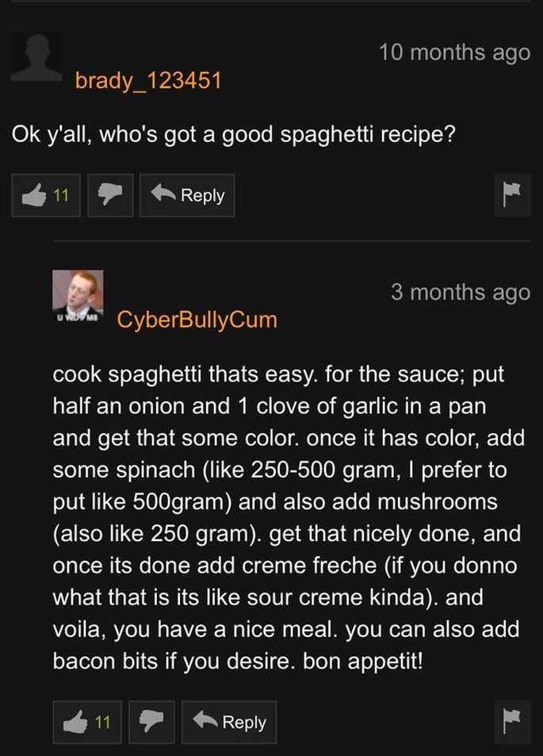
Task: Click the reply arrow icon under CyberBullyCum's comment
Action: pyautogui.click(x=205, y=721)
